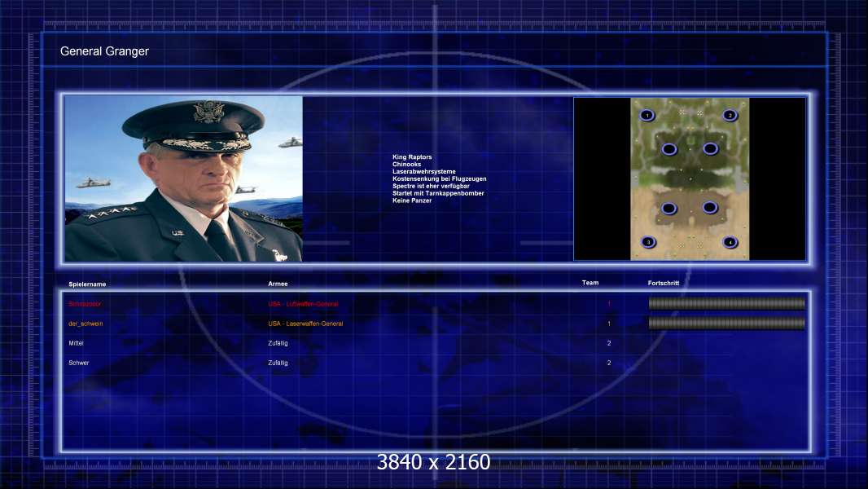Select the AI player 'Mittel'
868x489 pixels.
tap(76, 343)
